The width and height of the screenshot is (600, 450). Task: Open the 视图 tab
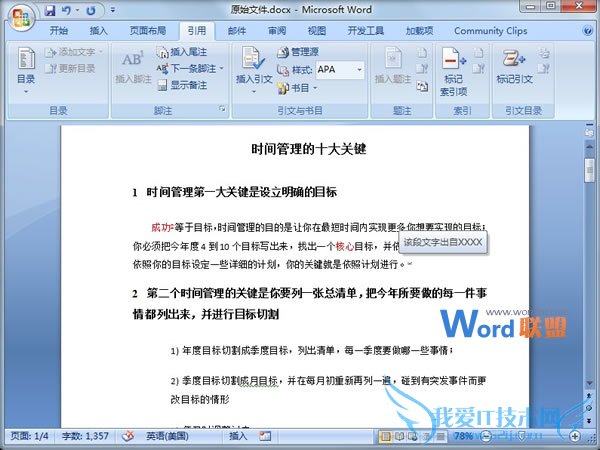(317, 31)
